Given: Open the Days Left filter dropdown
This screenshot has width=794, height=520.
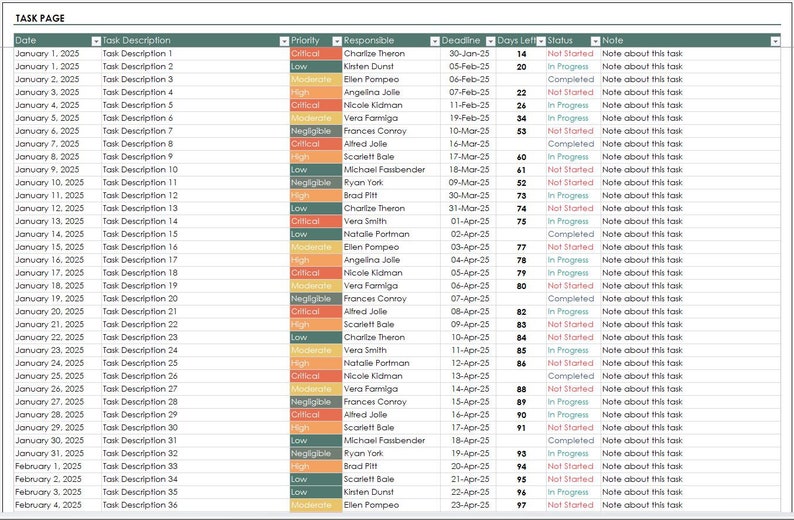Looking at the screenshot, I should [541, 41].
